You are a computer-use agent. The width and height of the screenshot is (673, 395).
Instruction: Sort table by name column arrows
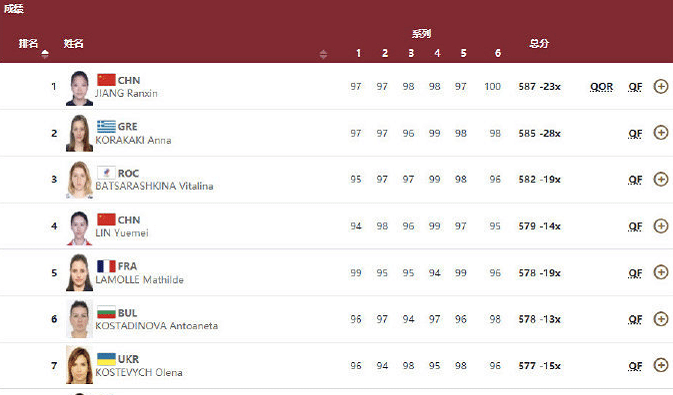click(323, 54)
